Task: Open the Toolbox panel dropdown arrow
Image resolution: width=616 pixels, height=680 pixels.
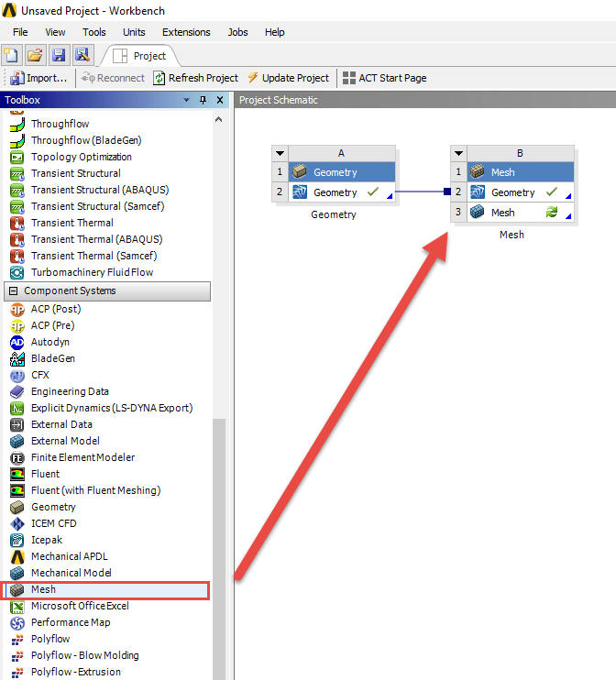Action: coord(186,100)
